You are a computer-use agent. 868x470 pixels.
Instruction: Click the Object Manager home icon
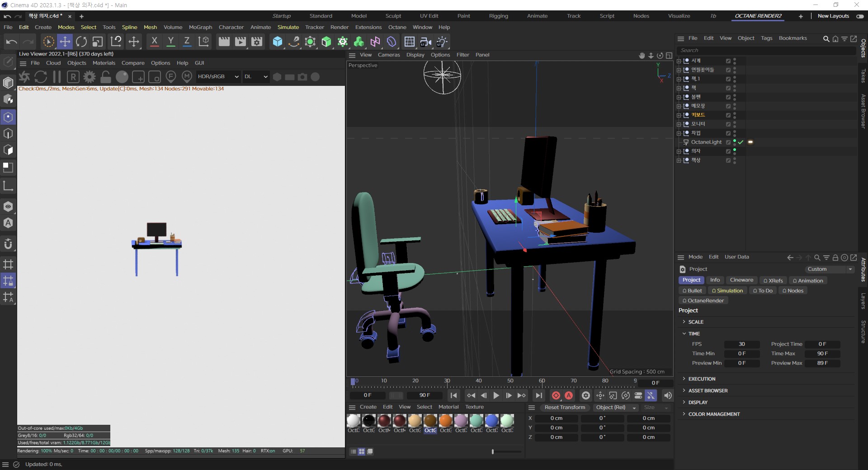coord(835,38)
